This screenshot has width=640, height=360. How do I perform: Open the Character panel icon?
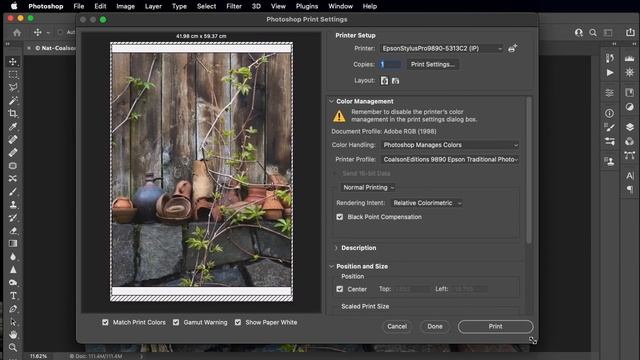[x=629, y=176]
